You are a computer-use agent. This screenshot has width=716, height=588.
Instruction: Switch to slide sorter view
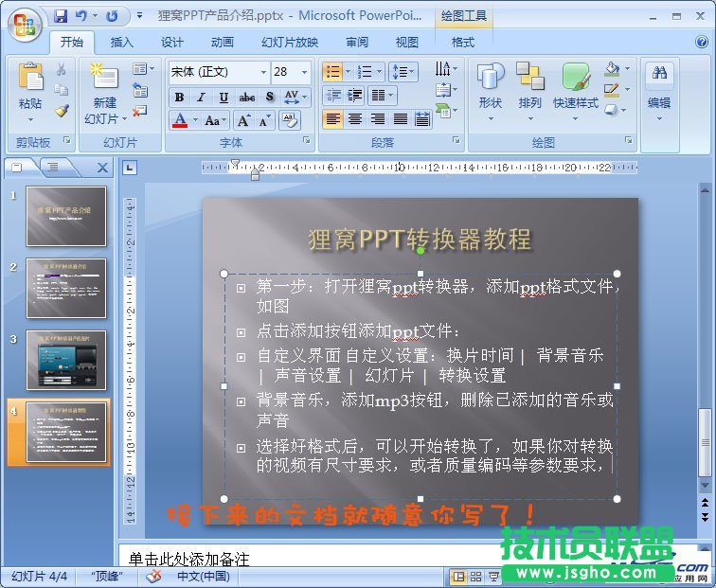475,577
